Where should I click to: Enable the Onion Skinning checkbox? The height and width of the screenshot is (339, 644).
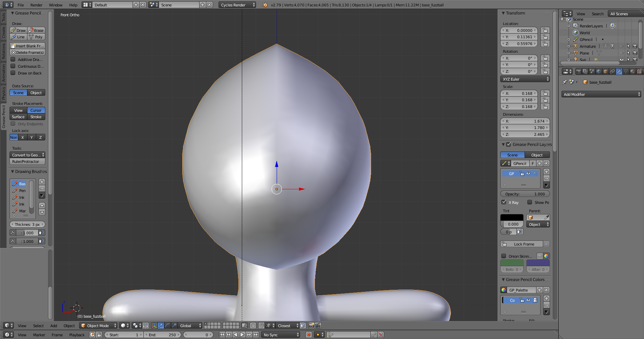[504, 256]
